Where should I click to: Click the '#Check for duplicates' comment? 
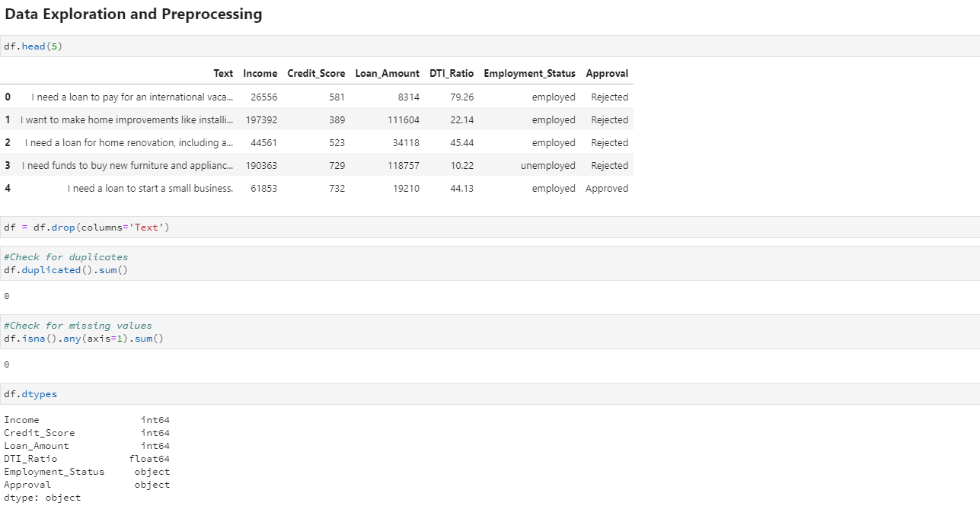[65, 257]
